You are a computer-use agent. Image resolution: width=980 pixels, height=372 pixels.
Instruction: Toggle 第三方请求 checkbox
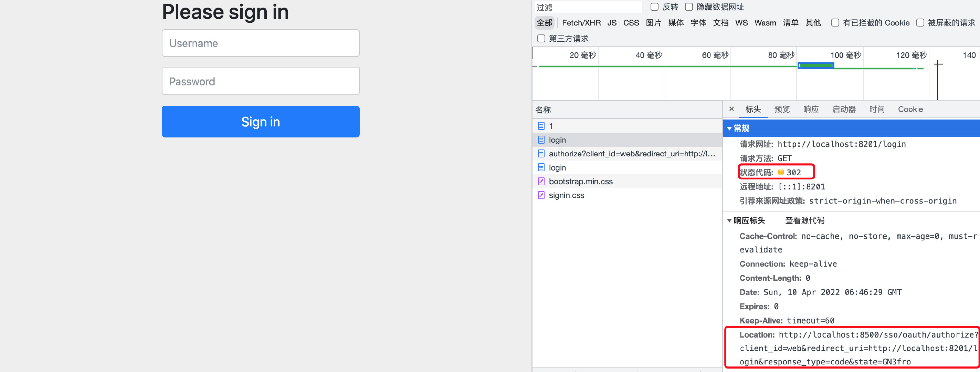[x=541, y=39]
